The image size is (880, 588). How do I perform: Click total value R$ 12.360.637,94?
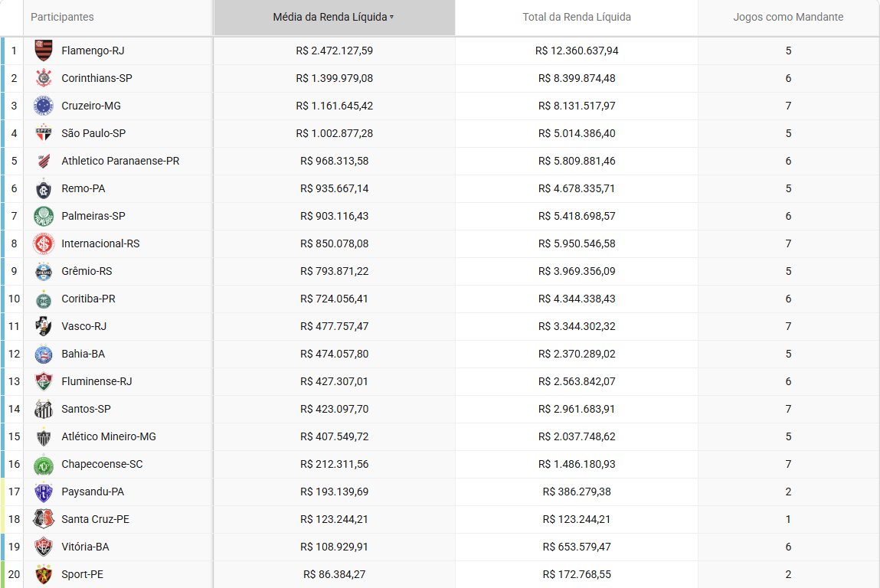(x=577, y=51)
